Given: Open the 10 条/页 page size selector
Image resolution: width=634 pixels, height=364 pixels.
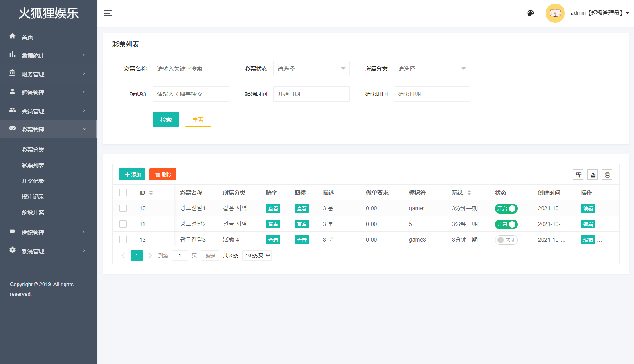Looking at the screenshot, I should (257, 256).
